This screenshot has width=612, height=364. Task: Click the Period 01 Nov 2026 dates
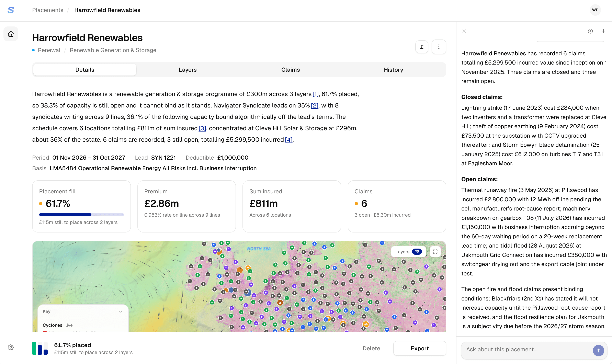[89, 158]
